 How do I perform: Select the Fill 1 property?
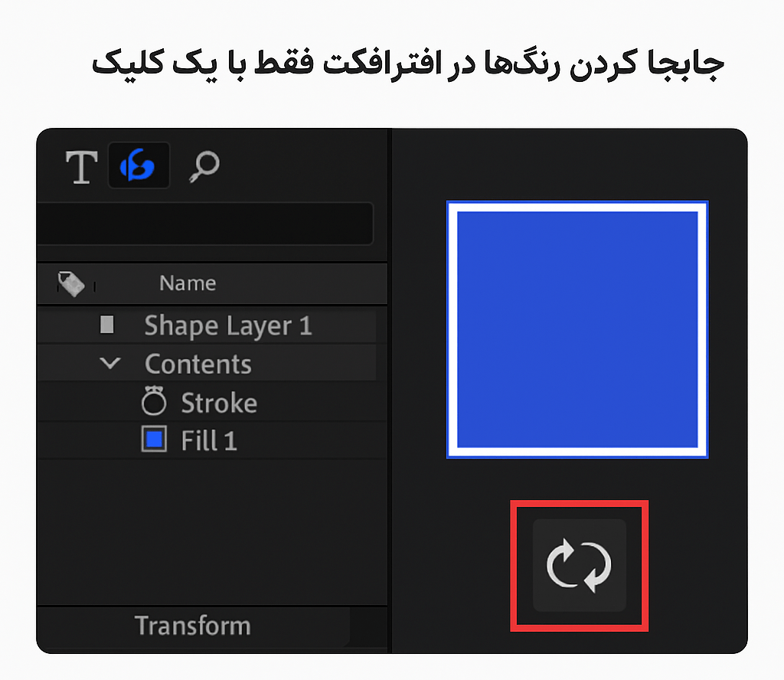tap(209, 441)
